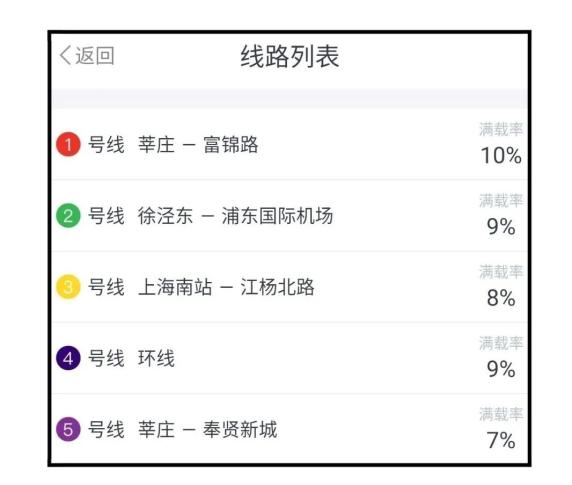Open 上海南站 – 江杨北路 line entry

(x=290, y=287)
